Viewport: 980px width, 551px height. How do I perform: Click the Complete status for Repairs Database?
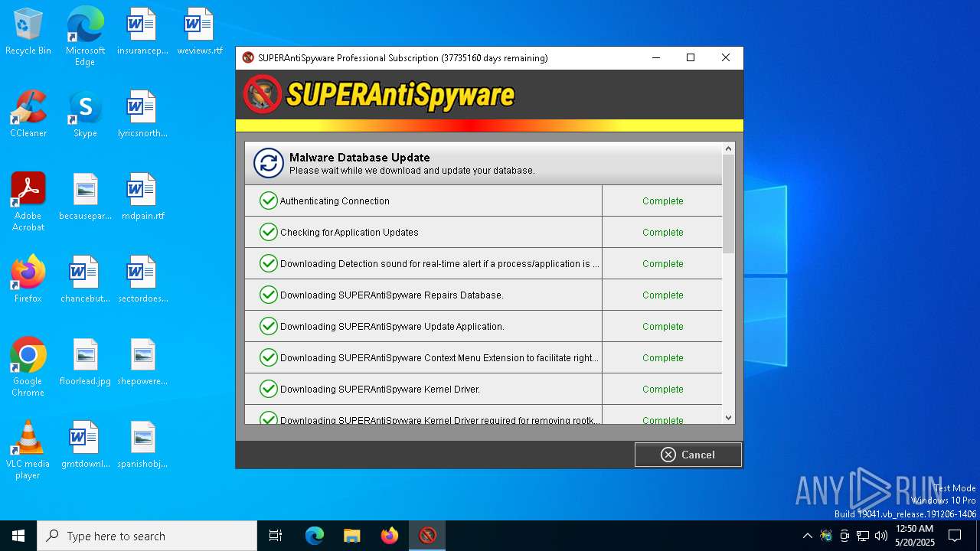tap(663, 295)
